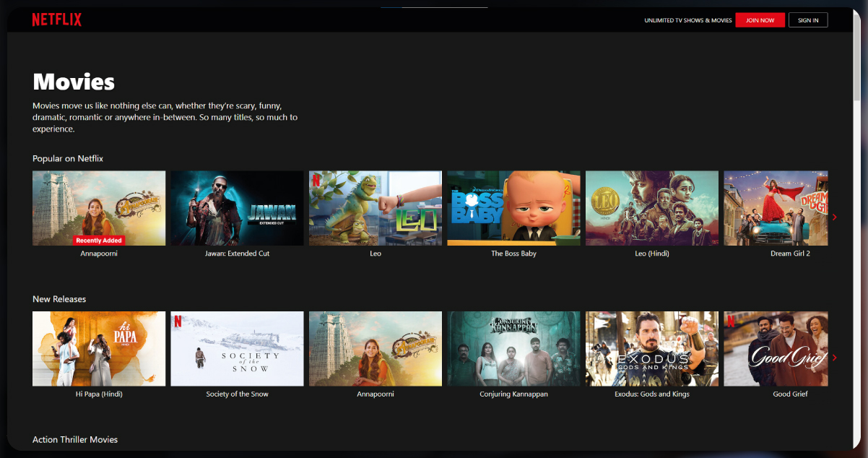Click the SIGN IN button
868x458 pixels.
point(808,20)
